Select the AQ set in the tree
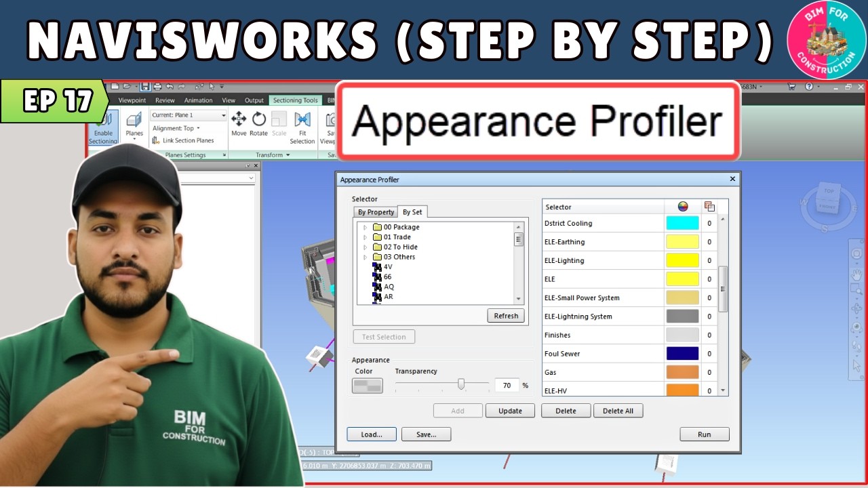868x488 pixels. (x=384, y=287)
